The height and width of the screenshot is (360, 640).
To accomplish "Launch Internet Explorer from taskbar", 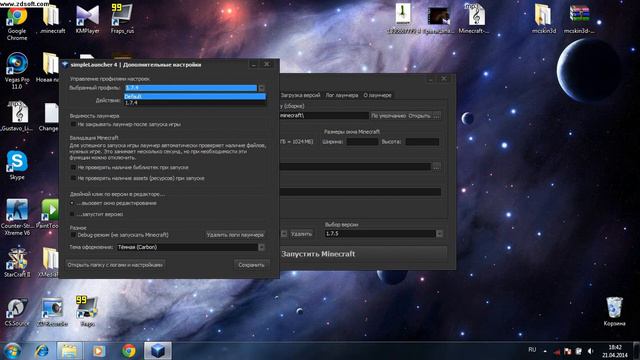I will [x=42, y=351].
